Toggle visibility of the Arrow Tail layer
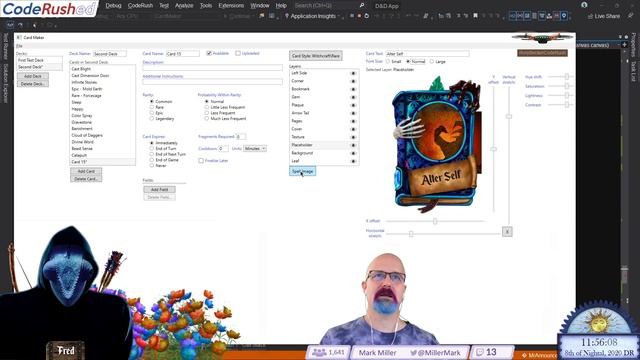The width and height of the screenshot is (640, 360). coord(353,113)
